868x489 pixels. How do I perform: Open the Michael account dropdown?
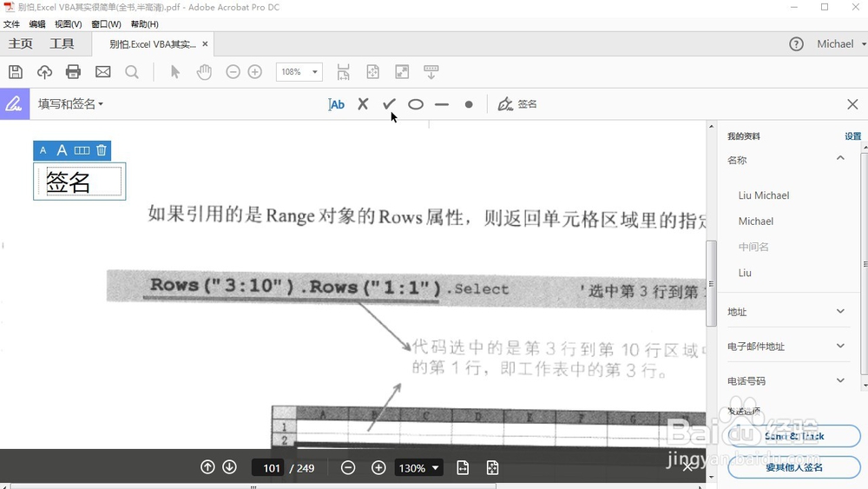pos(840,43)
